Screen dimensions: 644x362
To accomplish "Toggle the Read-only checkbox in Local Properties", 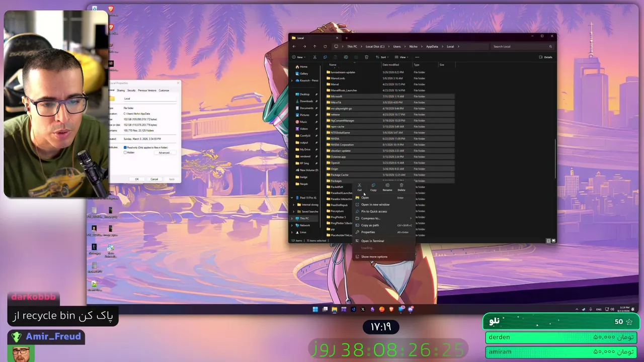I will tap(125, 147).
